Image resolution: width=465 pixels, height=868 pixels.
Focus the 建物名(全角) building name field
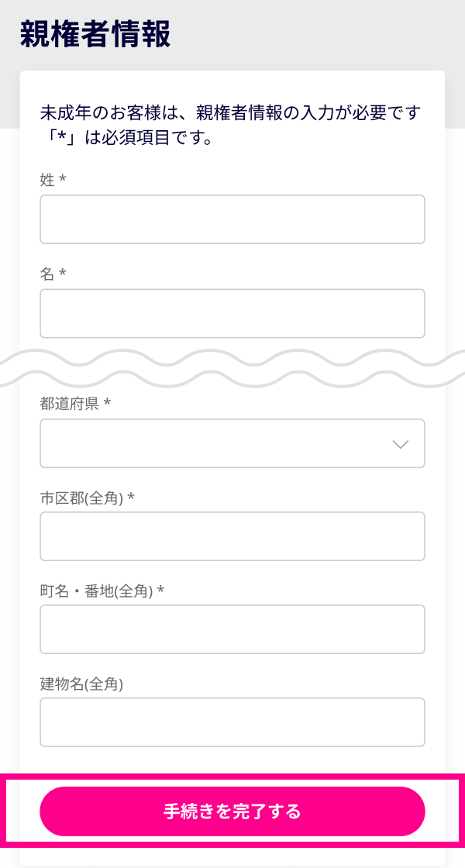pos(232,722)
